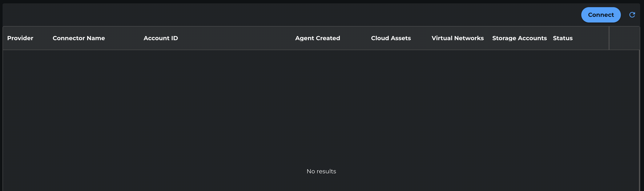Viewport: 644px width, 191px height.
Task: Add a new connector via Connect
Action: click(x=601, y=15)
